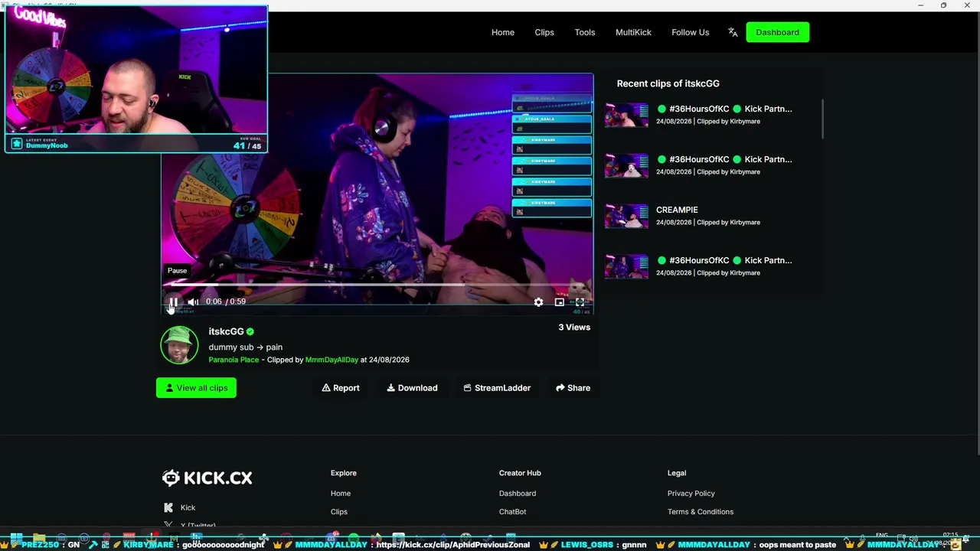Pause the clip with the pause button
This screenshot has height=551, width=980.
click(174, 302)
